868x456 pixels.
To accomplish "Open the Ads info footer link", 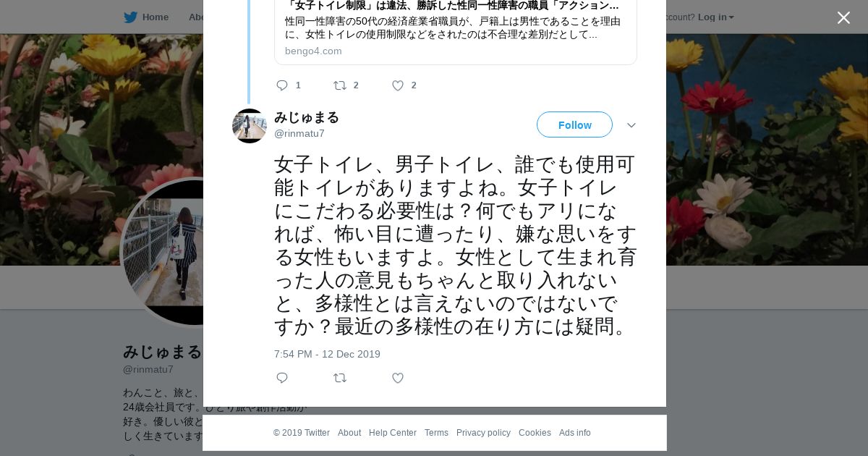I will (575, 433).
